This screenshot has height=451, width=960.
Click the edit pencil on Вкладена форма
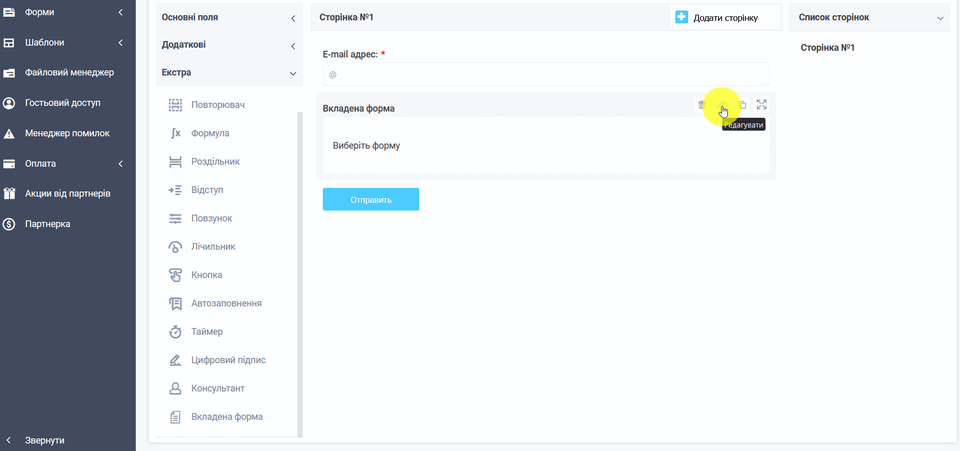coord(722,105)
